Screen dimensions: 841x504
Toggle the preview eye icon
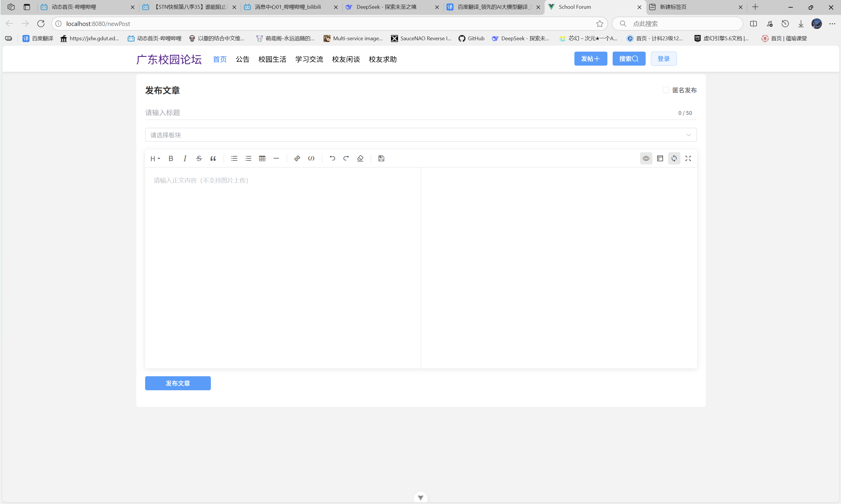[x=646, y=158]
